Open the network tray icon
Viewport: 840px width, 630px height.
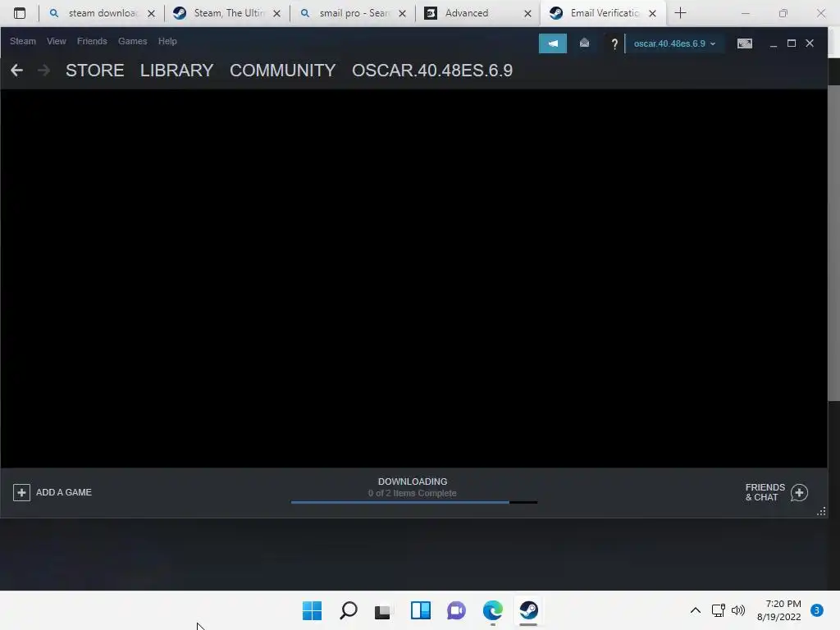point(718,610)
